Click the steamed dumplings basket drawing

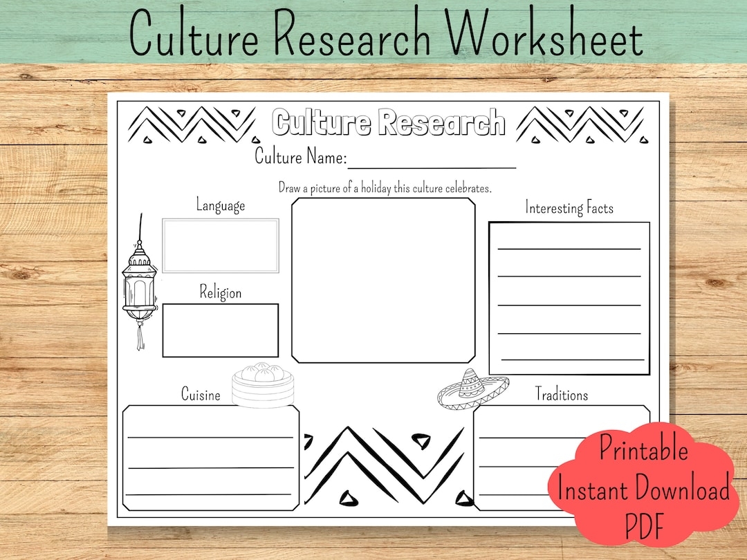(x=262, y=385)
